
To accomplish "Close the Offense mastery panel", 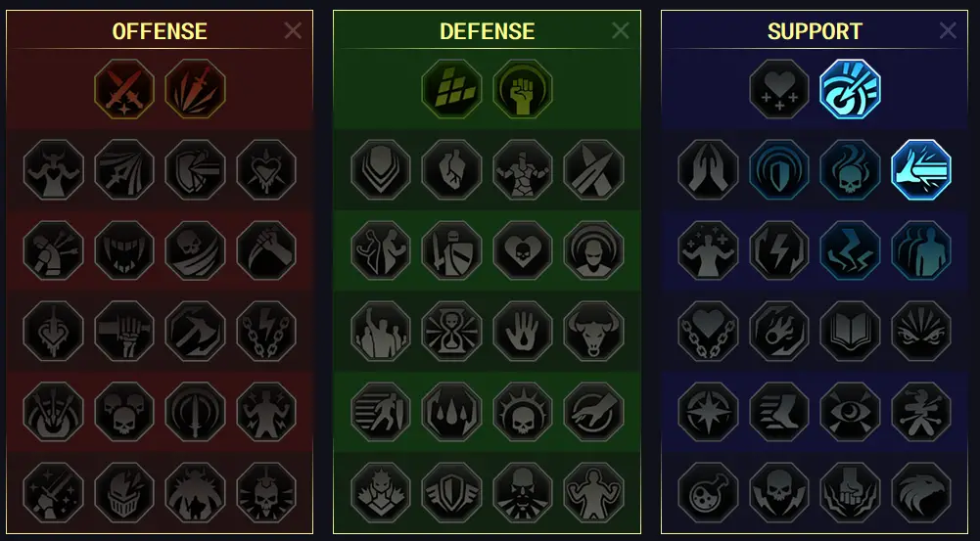I will [293, 30].
